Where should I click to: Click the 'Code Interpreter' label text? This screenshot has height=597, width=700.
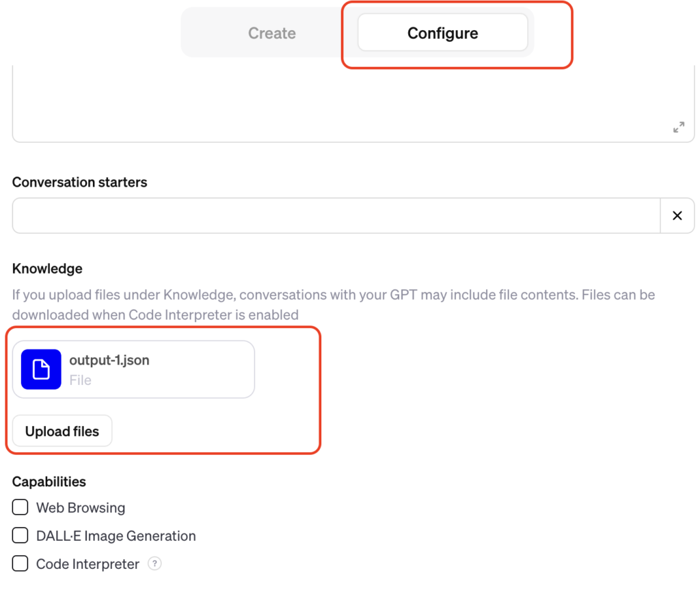point(87,564)
